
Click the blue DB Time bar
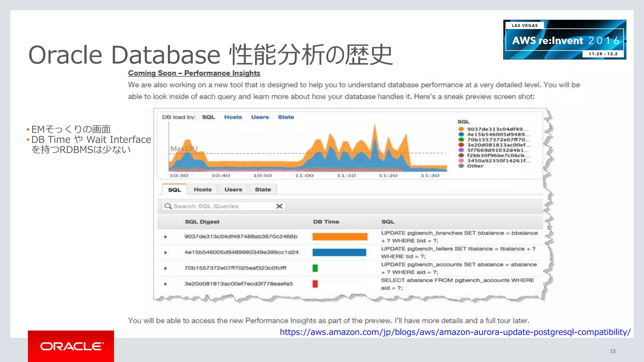339,252
